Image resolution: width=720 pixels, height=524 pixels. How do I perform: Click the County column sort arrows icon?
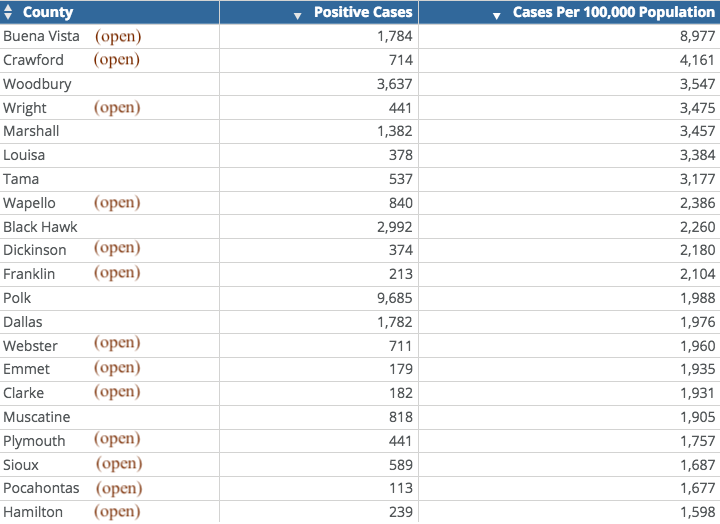tap(7, 12)
